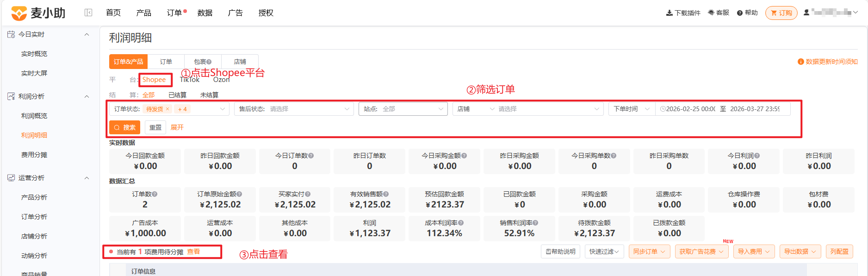Screen dimensions: 868x276
Task: Collapse the 今日实时 section
Action: pyautogui.click(x=87, y=34)
